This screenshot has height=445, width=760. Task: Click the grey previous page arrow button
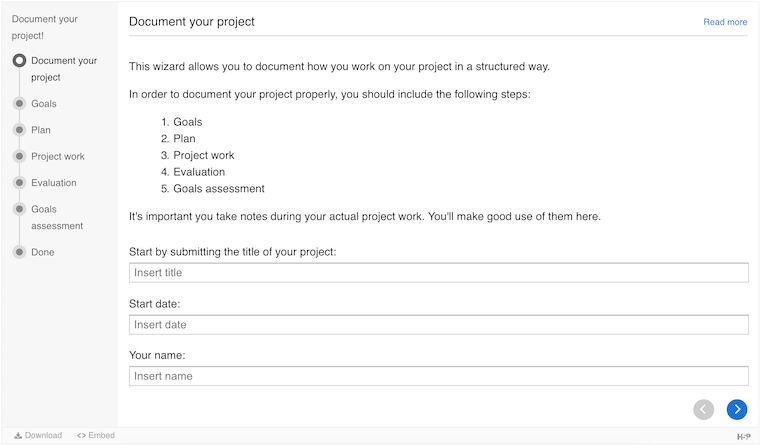(704, 408)
